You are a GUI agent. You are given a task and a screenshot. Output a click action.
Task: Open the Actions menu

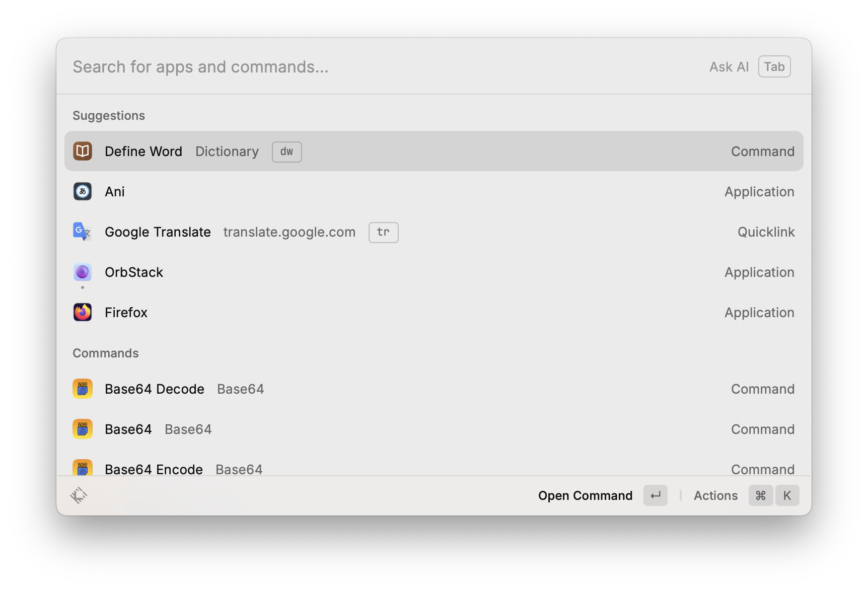point(715,495)
